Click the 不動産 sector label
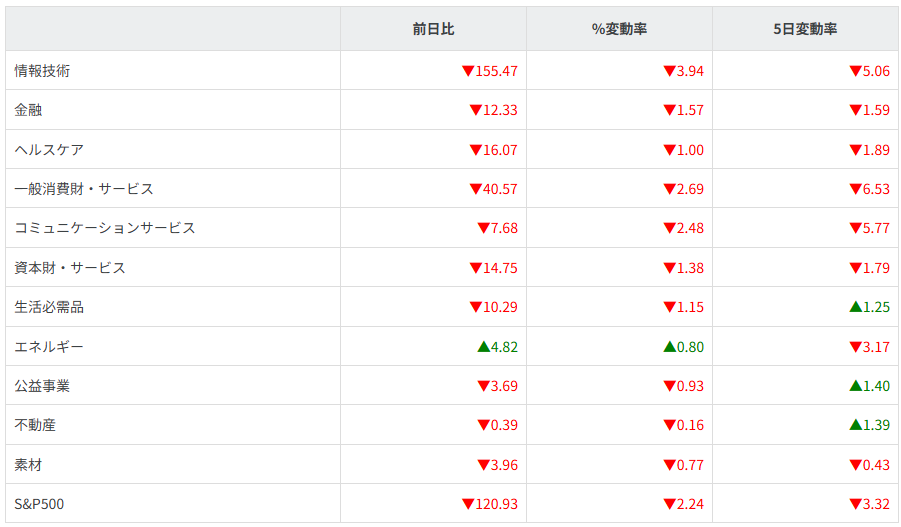The width and height of the screenshot is (901, 527). click(35, 425)
